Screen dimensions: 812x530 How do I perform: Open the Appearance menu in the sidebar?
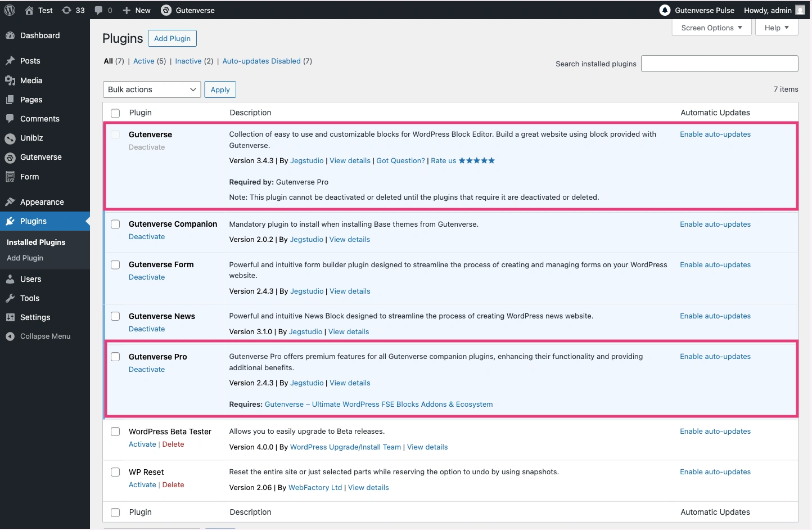click(42, 202)
